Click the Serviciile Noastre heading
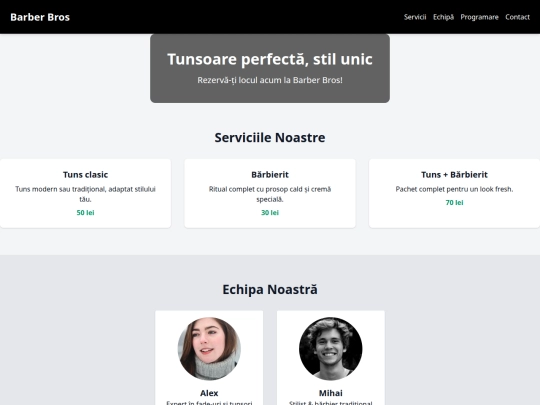 tap(270, 137)
